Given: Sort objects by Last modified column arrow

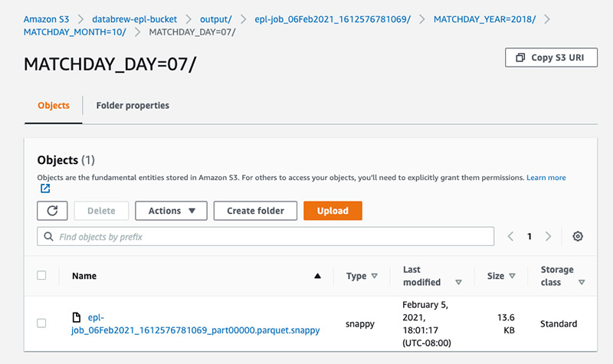Looking at the screenshot, I should click(458, 282).
